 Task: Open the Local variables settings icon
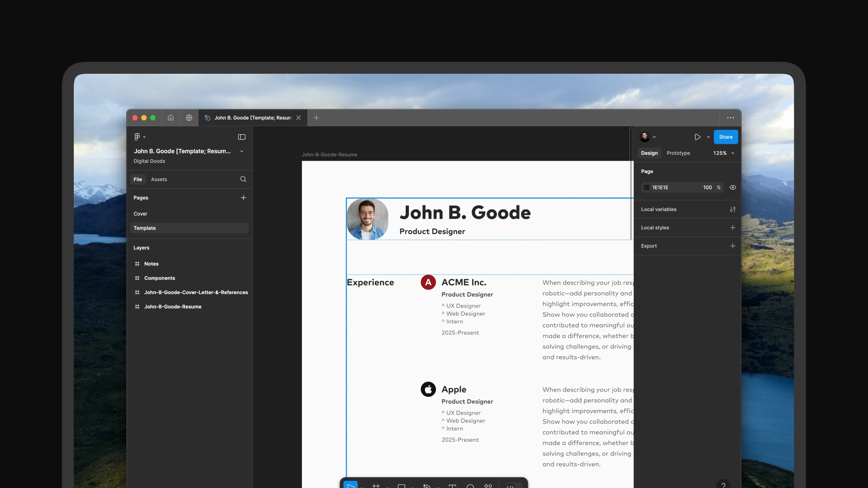tap(732, 209)
